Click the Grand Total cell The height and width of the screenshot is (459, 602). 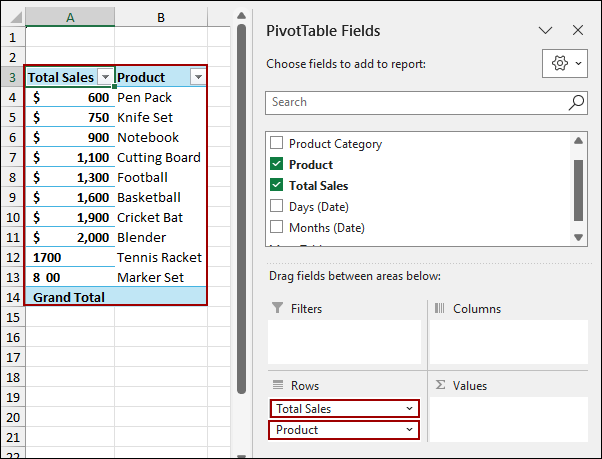click(70, 297)
